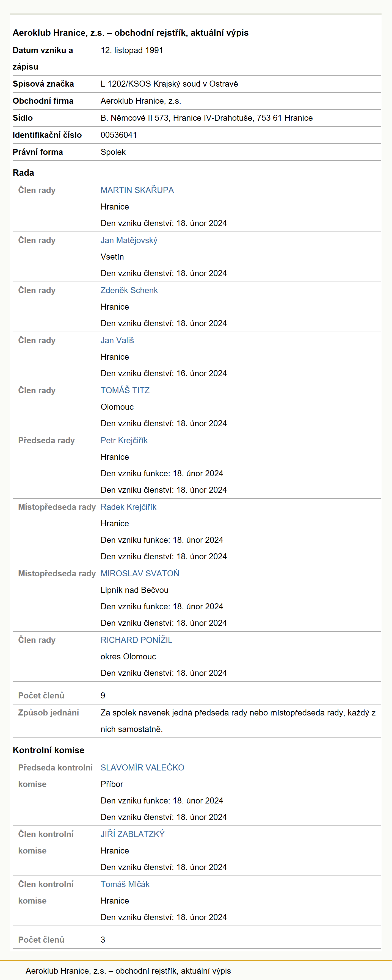Click the identification number 00536041
The height and width of the screenshot is (980, 392).
[119, 135]
